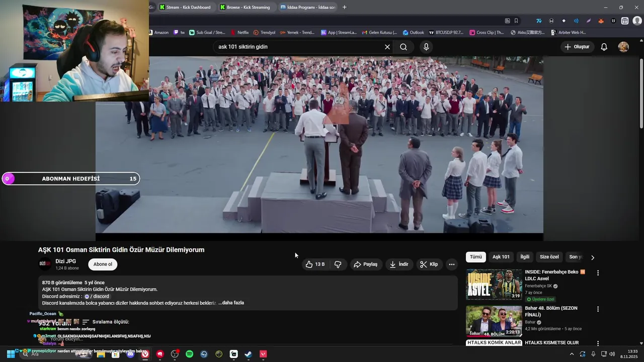644x362 pixels.
Task: Open the Trendyol bookmark
Action: pyautogui.click(x=264, y=32)
